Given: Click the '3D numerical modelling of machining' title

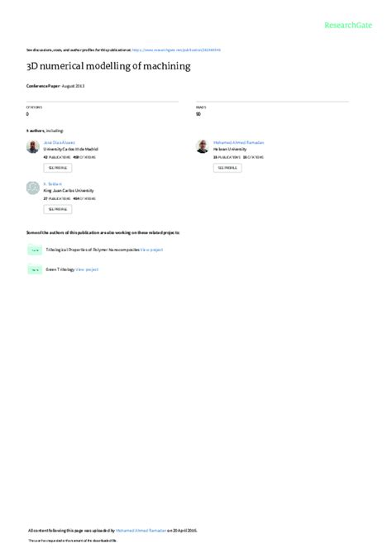Looking at the screenshot, I should [x=108, y=66].
